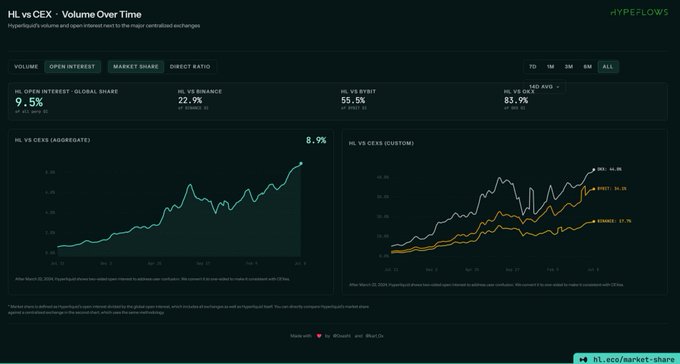Open @Ooushi profile link
This screenshot has width=680, height=364.
click(342, 336)
